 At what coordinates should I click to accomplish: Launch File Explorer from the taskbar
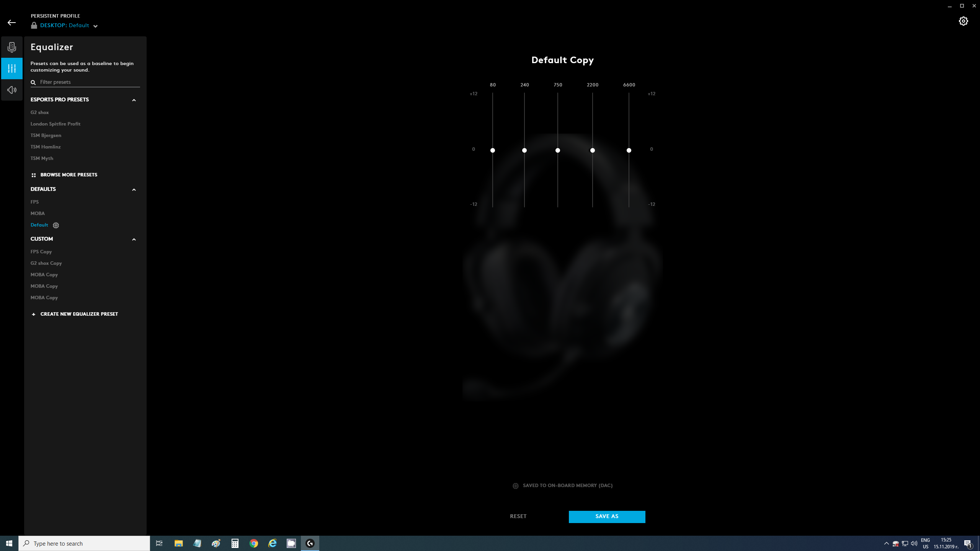click(178, 543)
